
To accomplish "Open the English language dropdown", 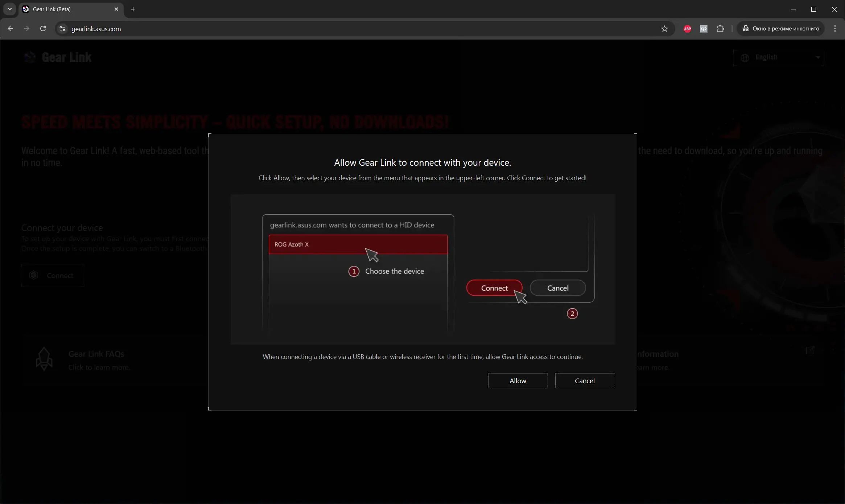I will 779,57.
